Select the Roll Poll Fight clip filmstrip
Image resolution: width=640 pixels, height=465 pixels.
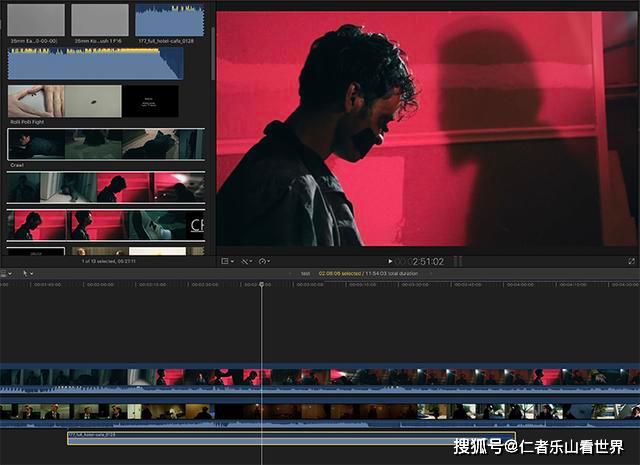(x=93, y=101)
